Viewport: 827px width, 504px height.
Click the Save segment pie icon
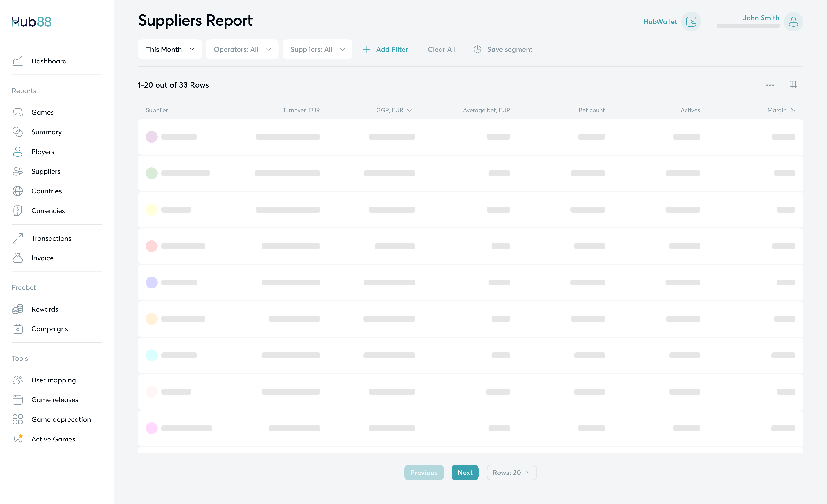477,49
